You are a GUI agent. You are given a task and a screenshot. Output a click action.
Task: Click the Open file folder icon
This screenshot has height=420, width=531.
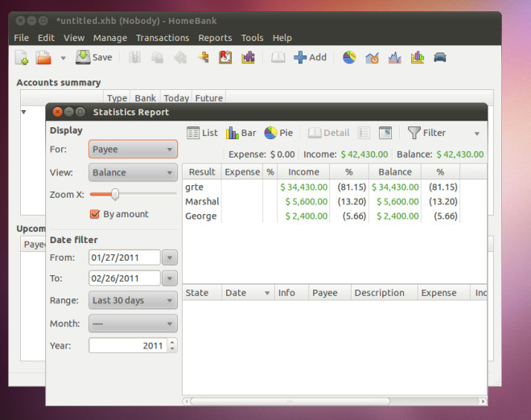point(43,58)
